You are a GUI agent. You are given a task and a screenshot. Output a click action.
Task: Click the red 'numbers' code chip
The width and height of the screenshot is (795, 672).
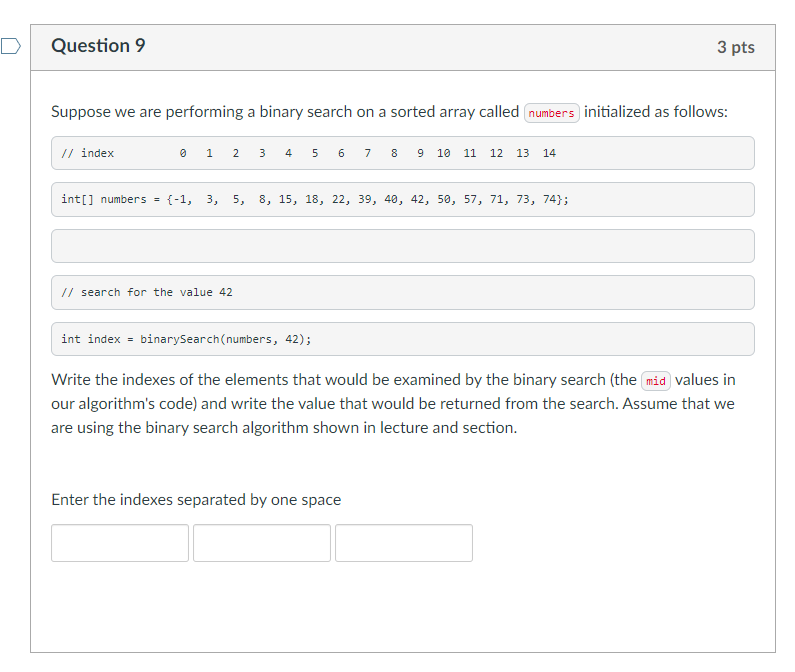click(552, 113)
